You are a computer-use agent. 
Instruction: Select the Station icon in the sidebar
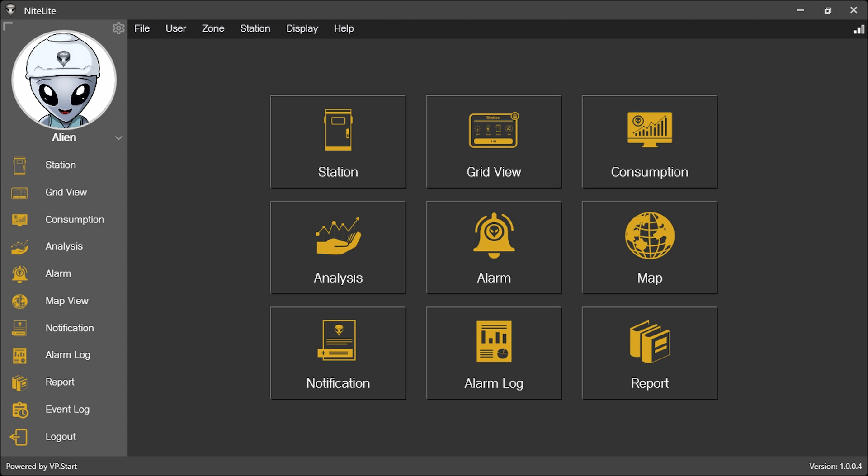[x=20, y=165]
